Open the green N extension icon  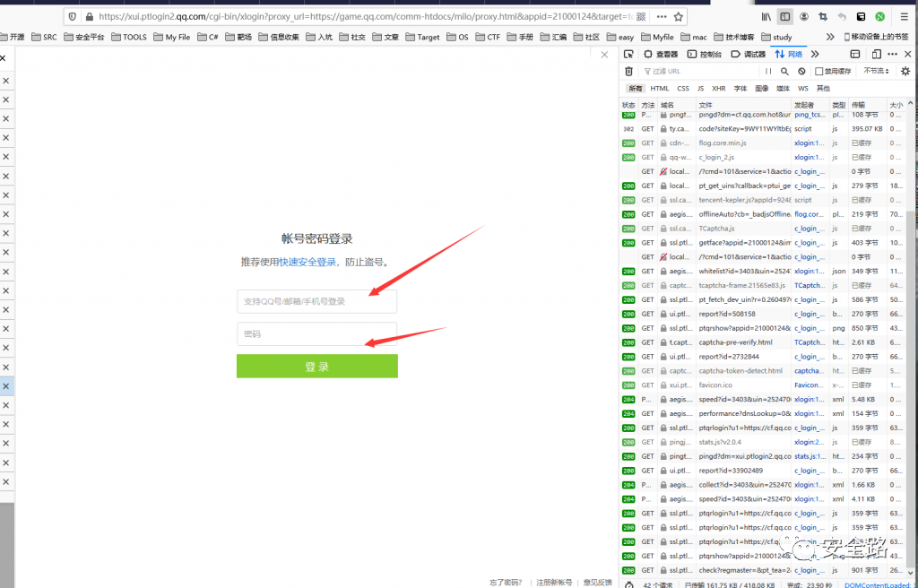[880, 17]
